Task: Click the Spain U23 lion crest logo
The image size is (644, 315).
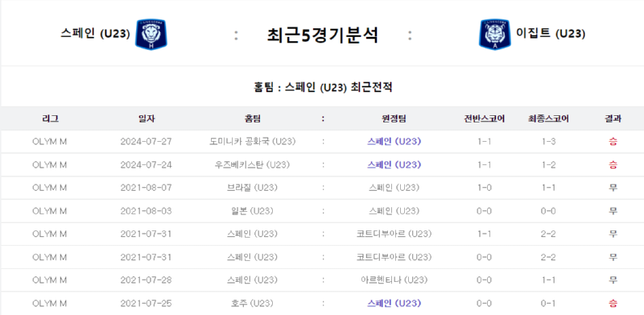Action: tap(151, 35)
